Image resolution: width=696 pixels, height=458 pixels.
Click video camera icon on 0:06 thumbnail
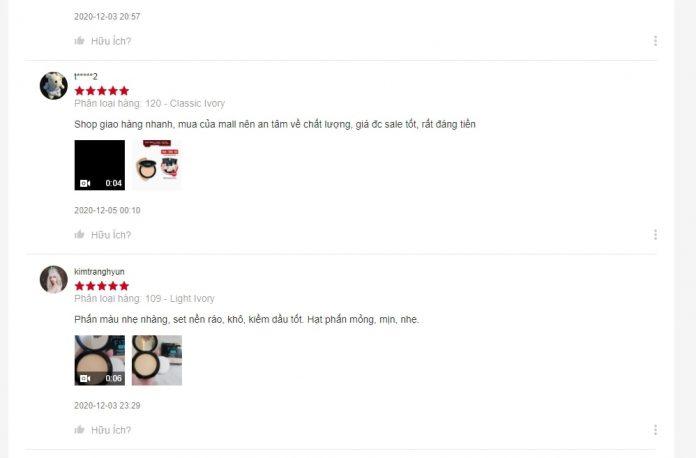coord(85,379)
